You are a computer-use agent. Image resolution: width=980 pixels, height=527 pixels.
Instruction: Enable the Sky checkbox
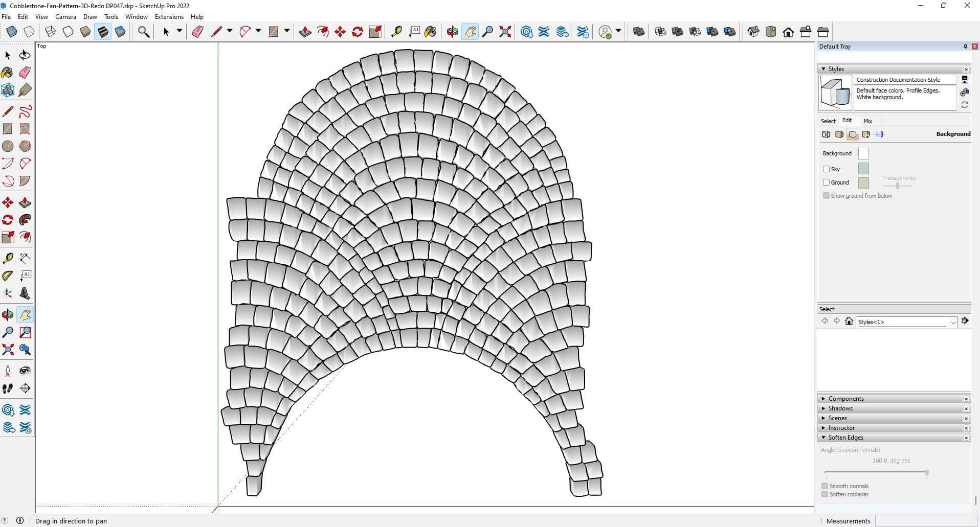click(x=826, y=169)
